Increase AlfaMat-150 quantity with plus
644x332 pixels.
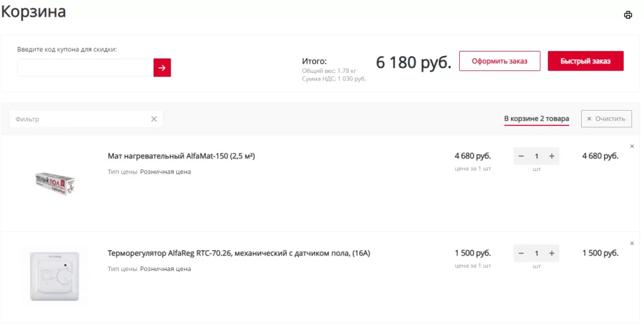(x=552, y=156)
